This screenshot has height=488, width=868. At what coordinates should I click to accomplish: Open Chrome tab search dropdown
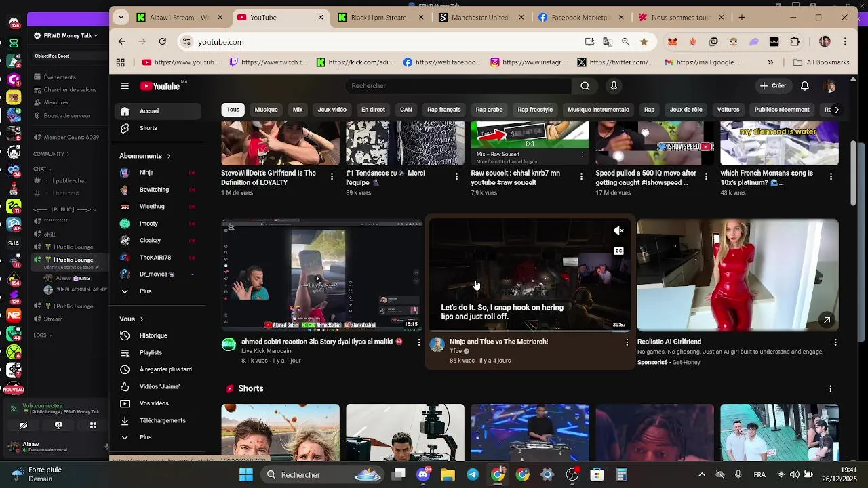[121, 18]
